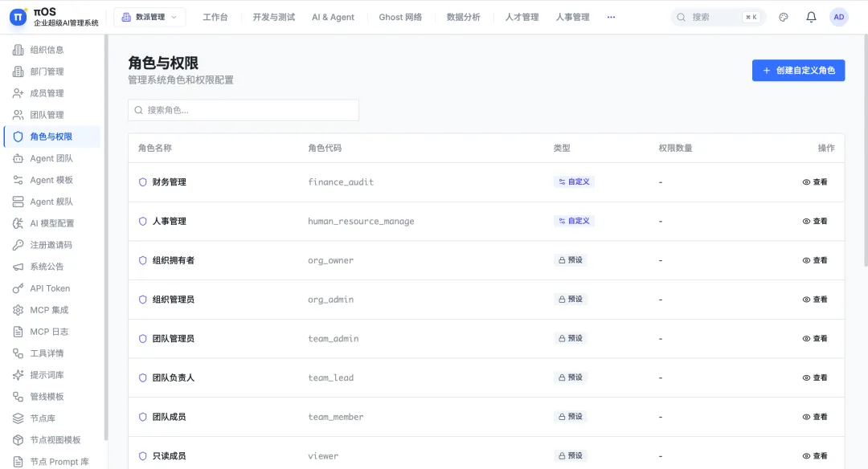Click the org_admin role code
This screenshot has height=469, width=868.
pos(330,300)
